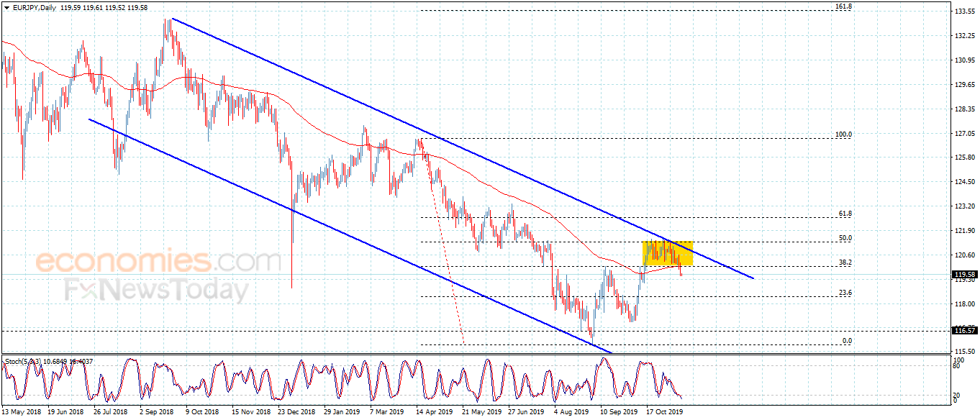Click the 124.50 price axis label
The height and width of the screenshot is (420, 980).
tap(964, 182)
